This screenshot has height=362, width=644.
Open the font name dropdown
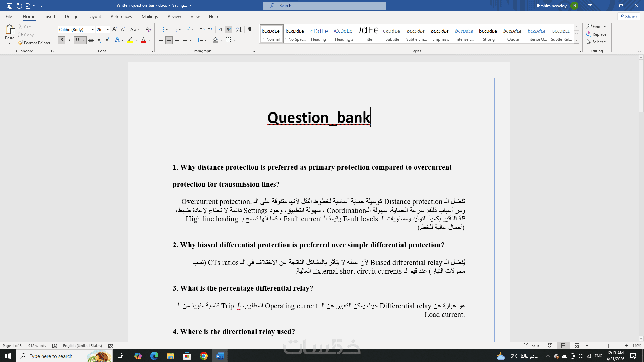point(93,30)
